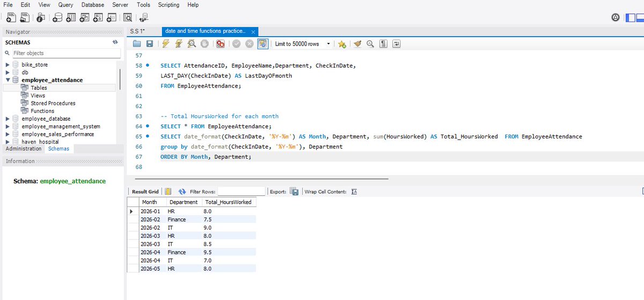Save snippet with star icon
The width and height of the screenshot is (644, 300).
click(342, 44)
